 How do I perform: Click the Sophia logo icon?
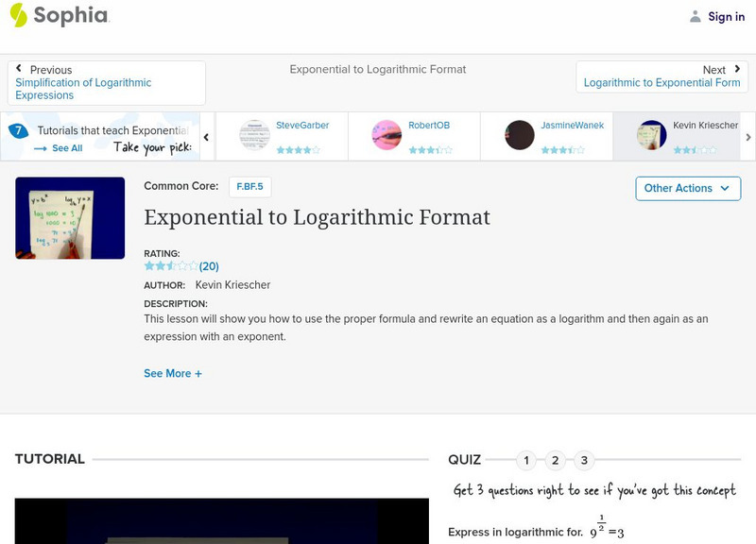[x=21, y=16]
